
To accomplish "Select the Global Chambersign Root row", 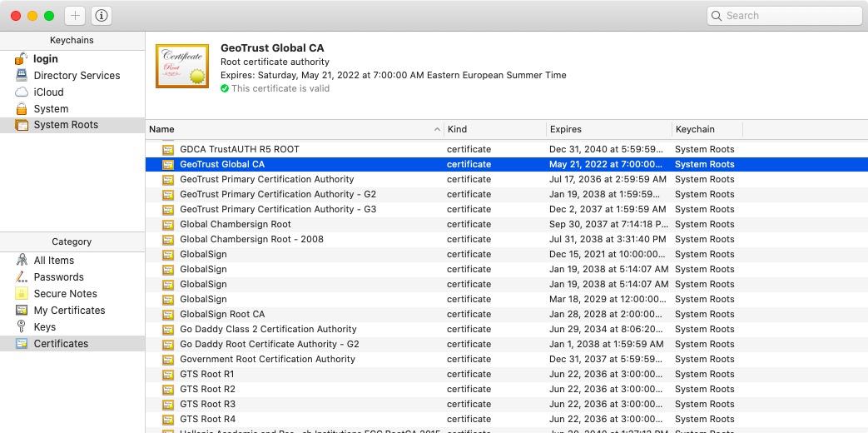I will (507, 224).
